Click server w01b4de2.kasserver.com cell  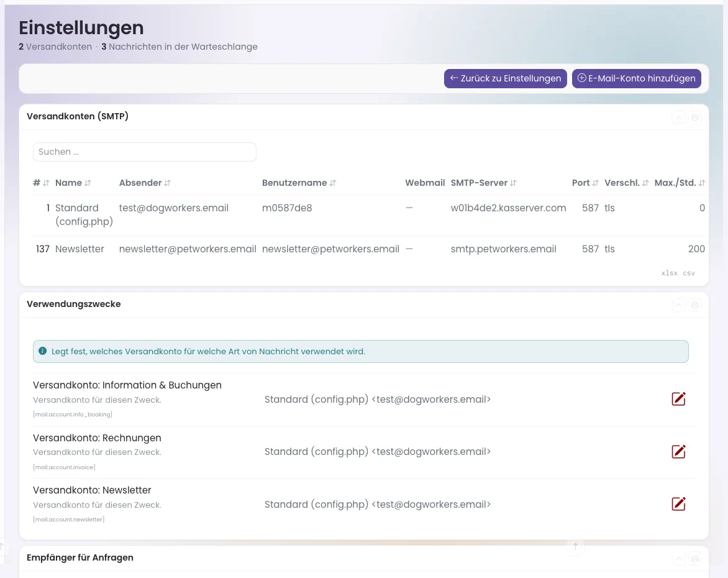tap(508, 208)
